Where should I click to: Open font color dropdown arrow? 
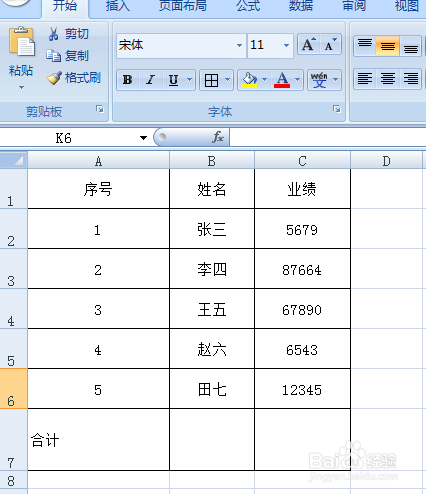click(x=298, y=80)
